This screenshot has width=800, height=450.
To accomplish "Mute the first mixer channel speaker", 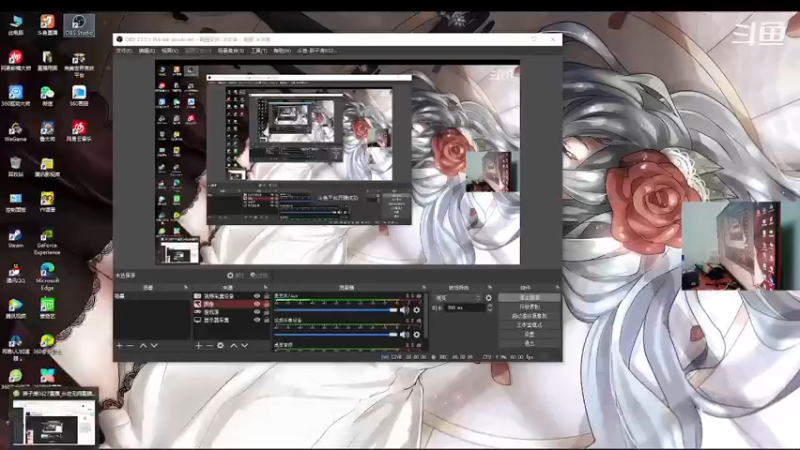I will tap(405, 310).
